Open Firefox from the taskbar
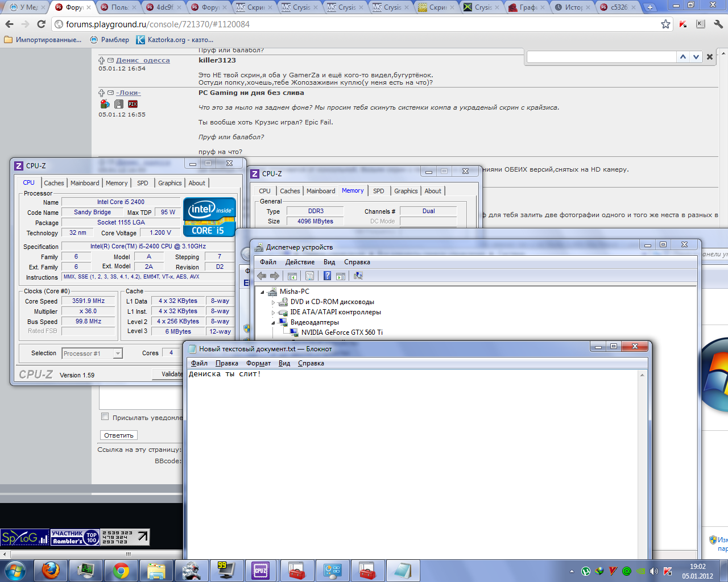 (x=51, y=571)
